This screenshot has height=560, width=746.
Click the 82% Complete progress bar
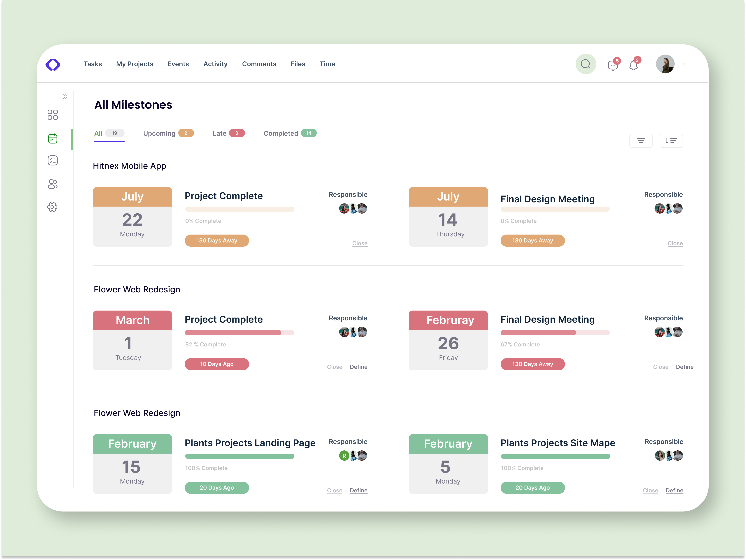(239, 333)
